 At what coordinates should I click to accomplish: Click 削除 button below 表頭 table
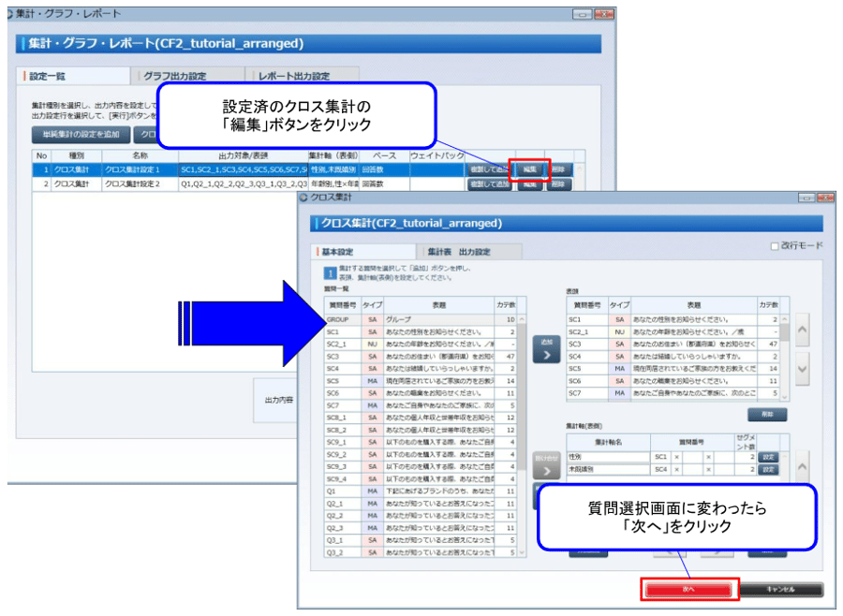[x=766, y=415]
